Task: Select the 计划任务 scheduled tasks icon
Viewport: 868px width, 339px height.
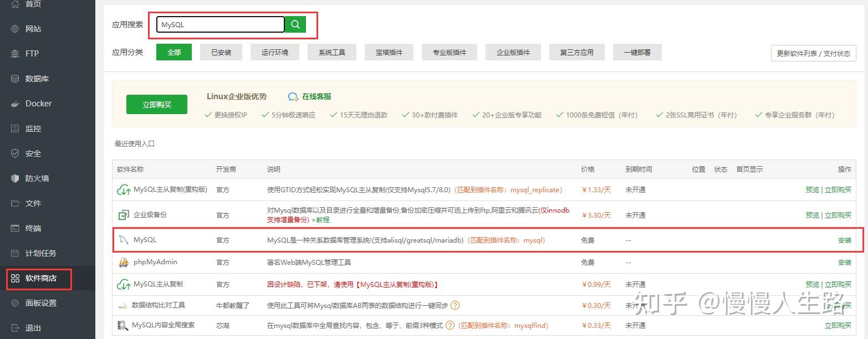Action: [15, 253]
